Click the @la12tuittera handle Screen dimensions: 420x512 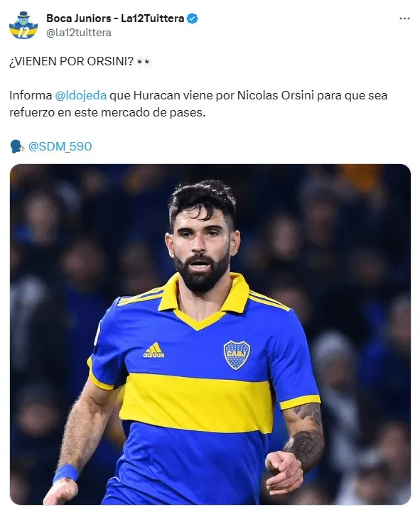(79, 33)
